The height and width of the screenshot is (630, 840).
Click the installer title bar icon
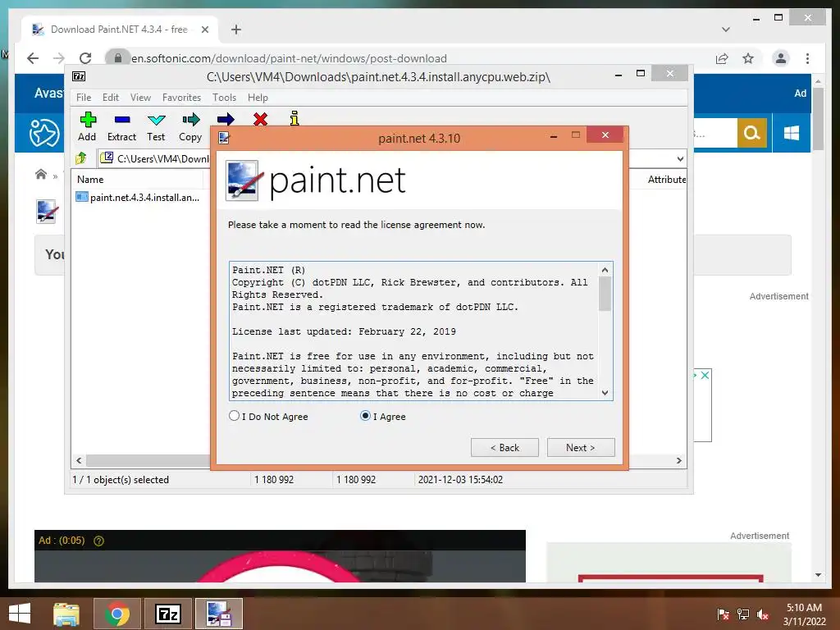tap(224, 138)
